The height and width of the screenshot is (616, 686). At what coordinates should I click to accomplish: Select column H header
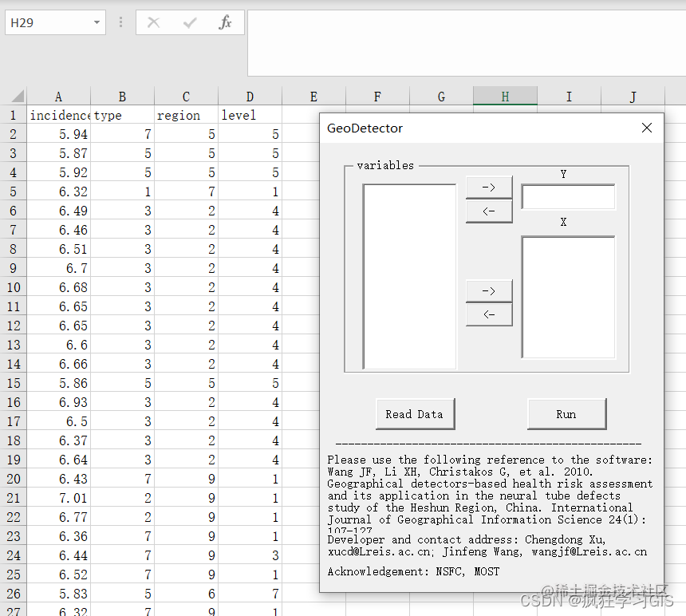click(x=505, y=97)
